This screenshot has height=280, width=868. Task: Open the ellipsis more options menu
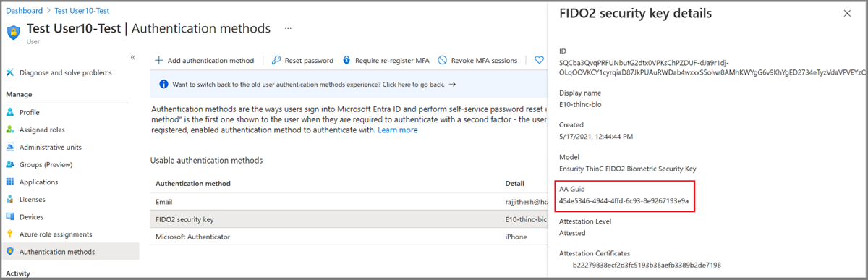click(288, 28)
